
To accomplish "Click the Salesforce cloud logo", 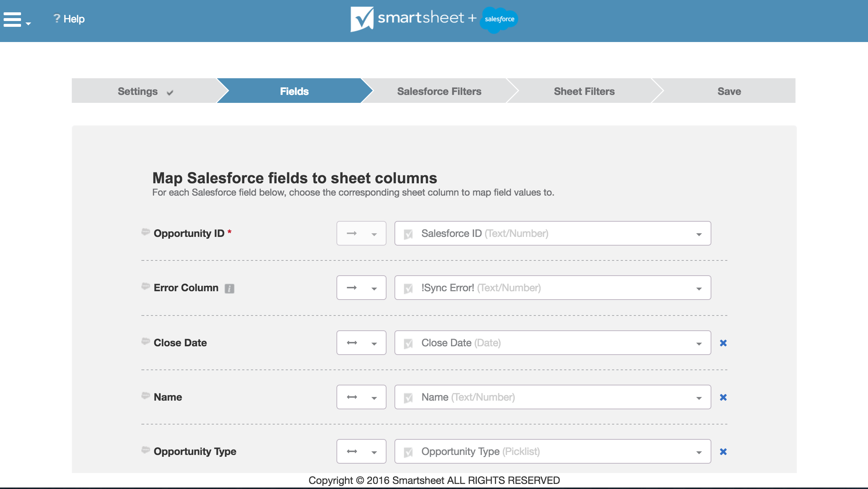I will tap(499, 20).
